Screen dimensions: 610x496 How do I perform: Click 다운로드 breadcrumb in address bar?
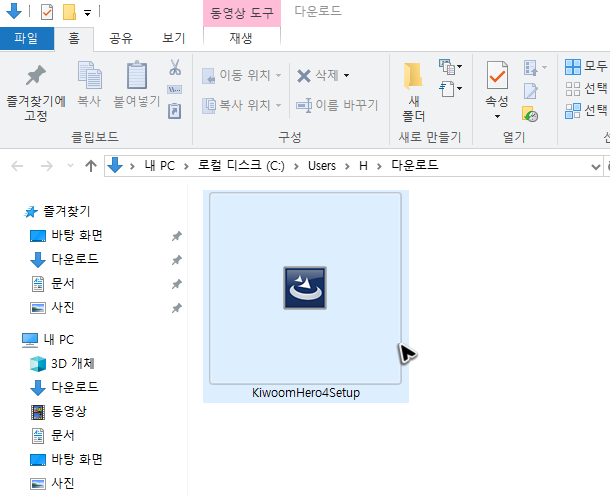415,165
